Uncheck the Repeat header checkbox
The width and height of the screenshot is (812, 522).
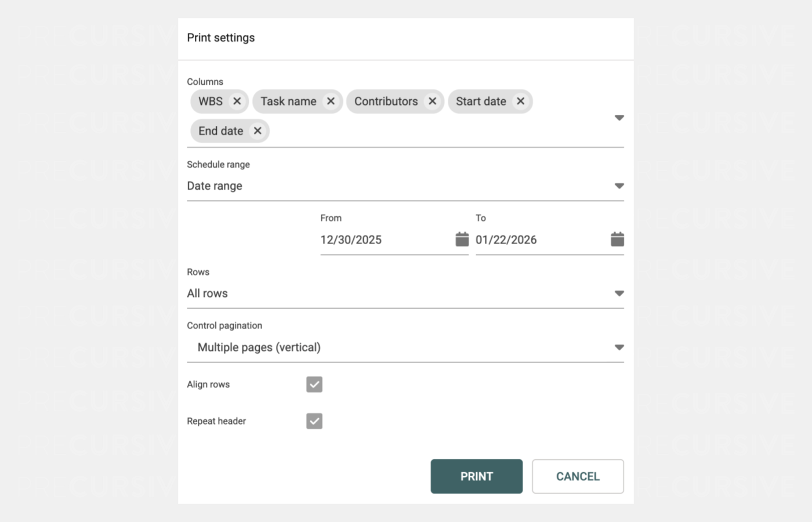(x=314, y=421)
